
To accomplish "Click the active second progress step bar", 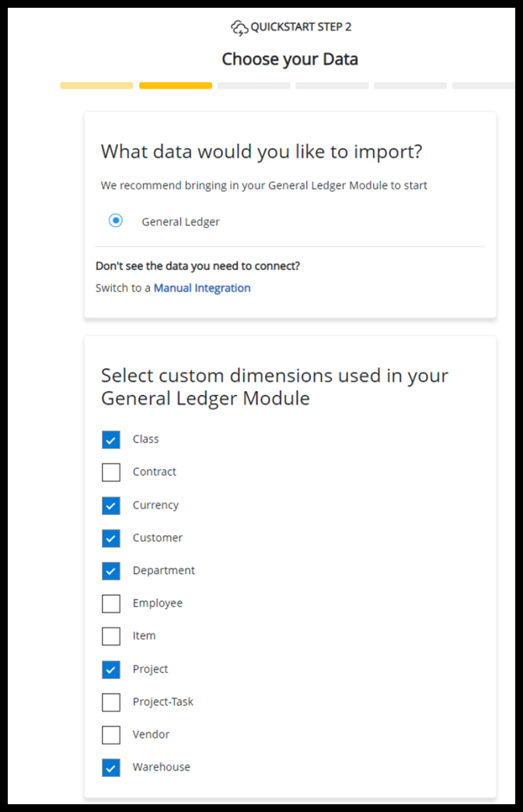I will pyautogui.click(x=176, y=86).
